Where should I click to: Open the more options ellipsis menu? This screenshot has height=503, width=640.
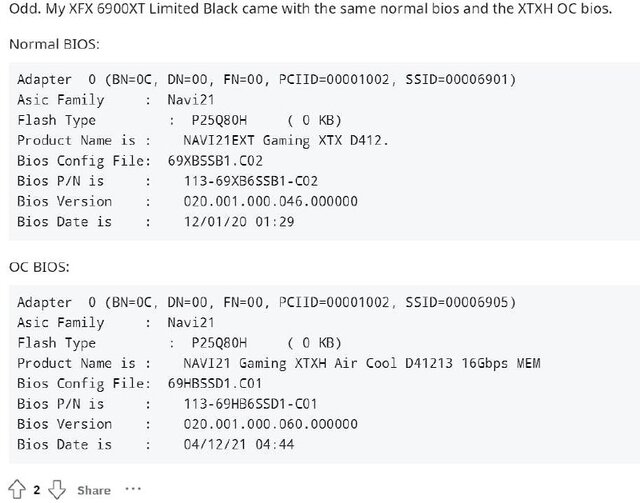(132, 490)
